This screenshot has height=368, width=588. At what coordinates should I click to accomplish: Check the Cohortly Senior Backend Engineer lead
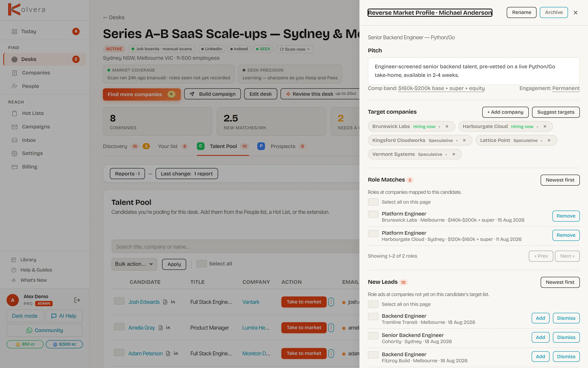[373, 336]
